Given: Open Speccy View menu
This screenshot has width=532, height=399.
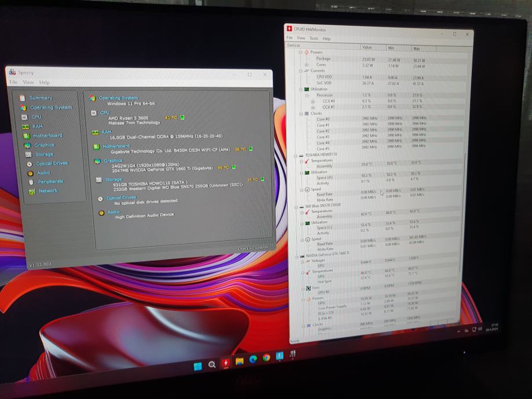Looking at the screenshot, I should (x=28, y=82).
